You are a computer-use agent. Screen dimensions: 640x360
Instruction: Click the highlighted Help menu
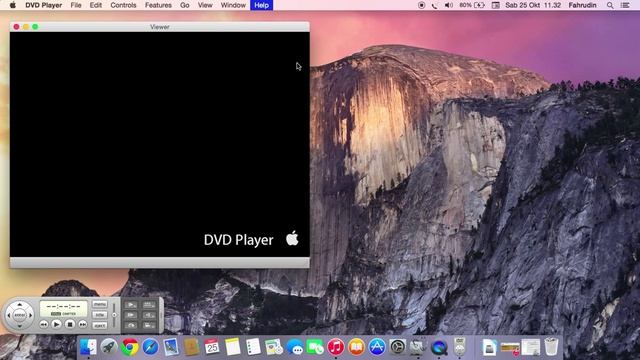click(x=262, y=5)
